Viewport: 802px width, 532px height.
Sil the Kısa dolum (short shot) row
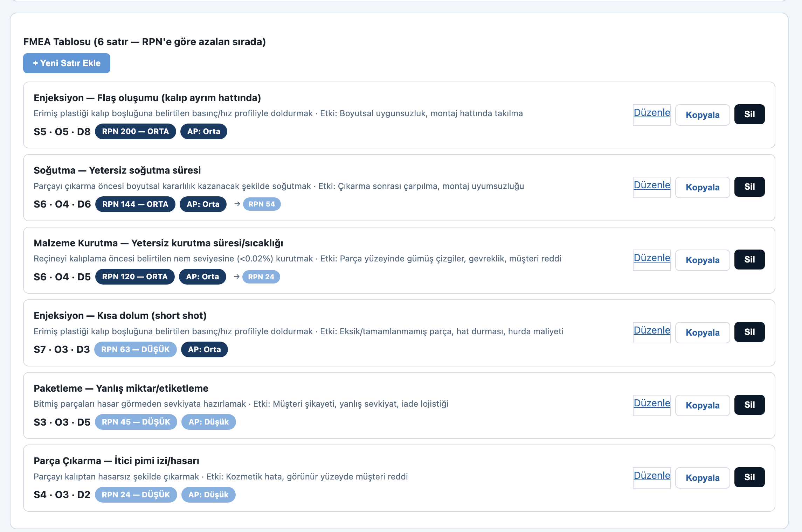click(749, 332)
